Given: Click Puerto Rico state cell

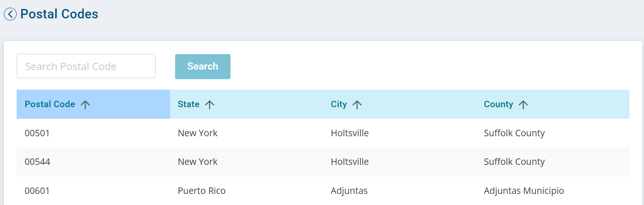Looking at the screenshot, I should tap(202, 191).
